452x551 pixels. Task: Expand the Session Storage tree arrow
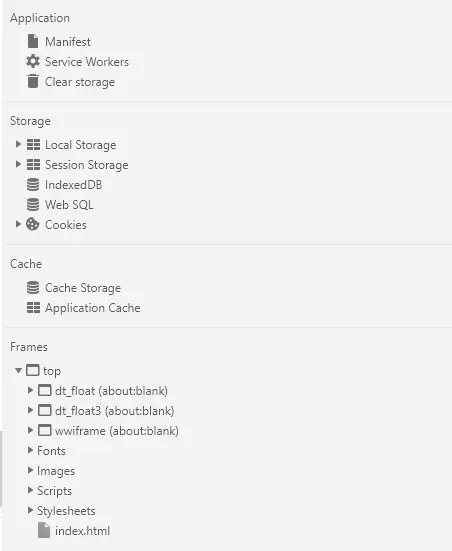tap(18, 164)
